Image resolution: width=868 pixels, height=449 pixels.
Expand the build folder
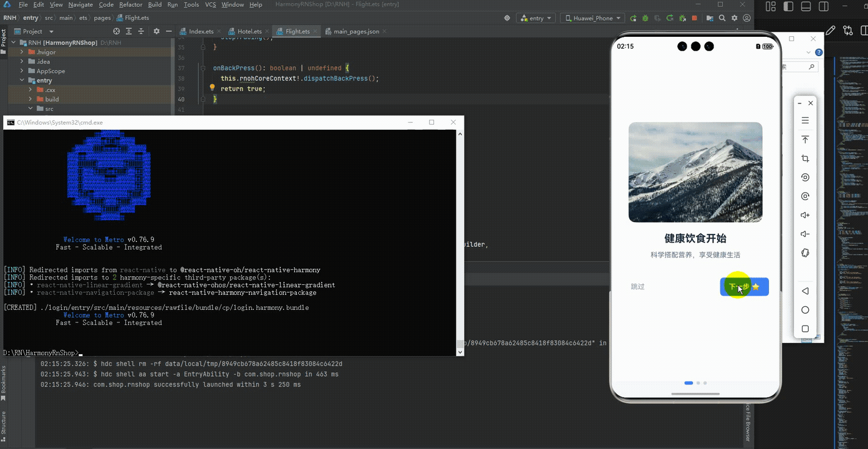pos(31,99)
